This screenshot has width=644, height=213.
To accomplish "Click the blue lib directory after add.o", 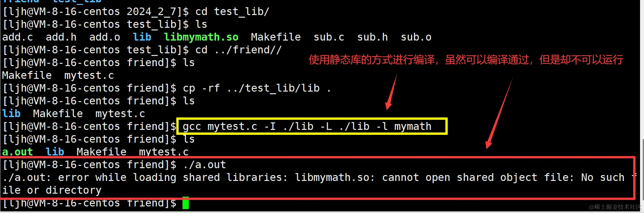I will pyautogui.click(x=142, y=37).
